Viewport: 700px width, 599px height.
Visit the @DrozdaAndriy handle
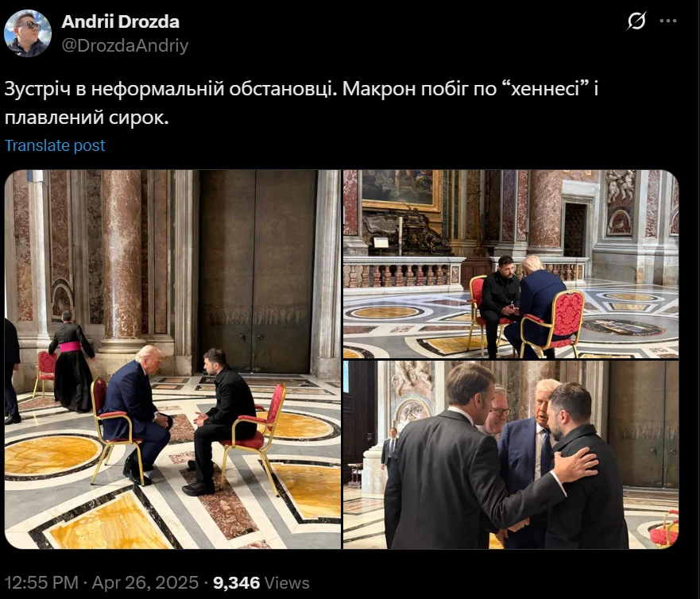(x=125, y=45)
